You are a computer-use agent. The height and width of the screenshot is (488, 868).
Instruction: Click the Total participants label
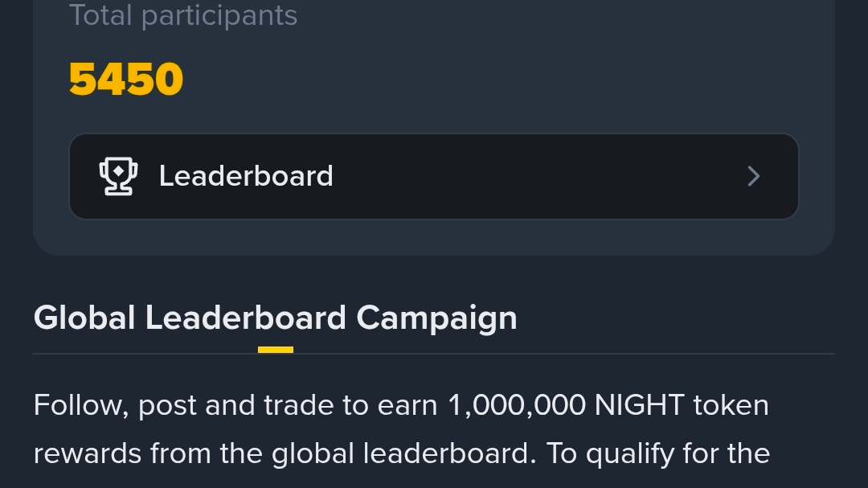pyautogui.click(x=183, y=15)
